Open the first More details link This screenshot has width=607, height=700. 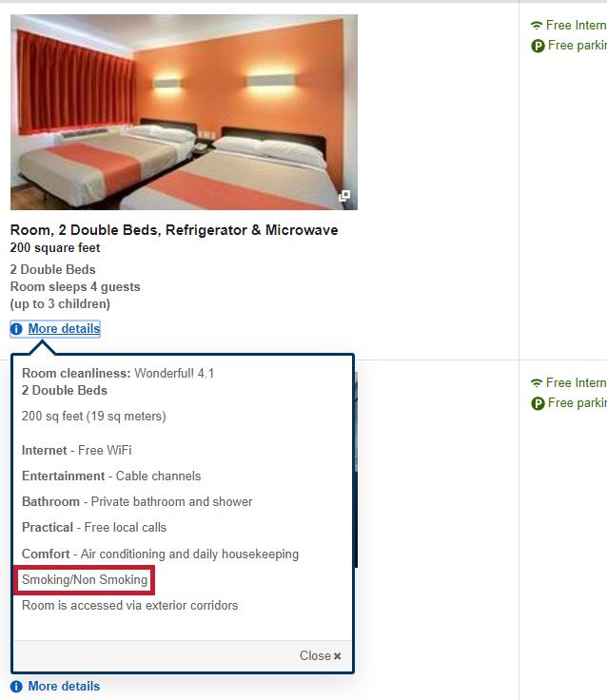pyautogui.click(x=64, y=328)
